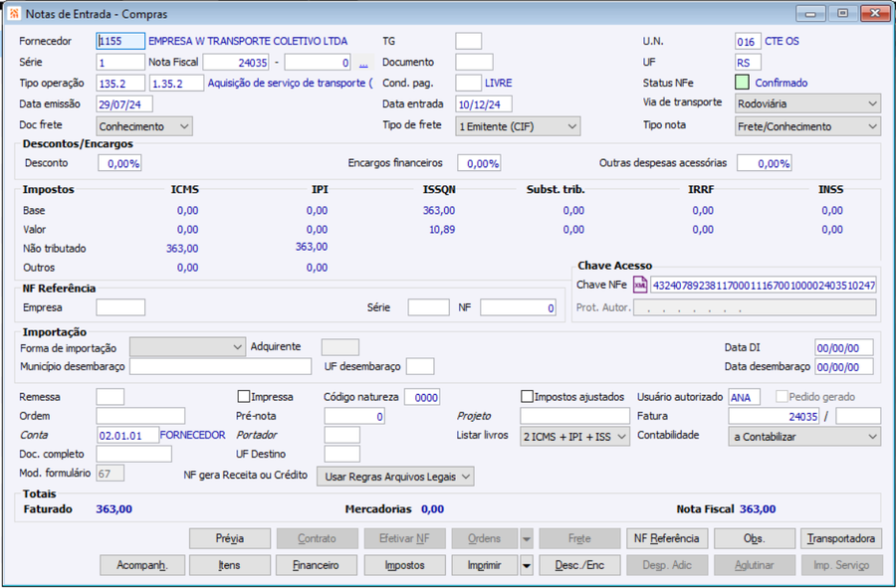This screenshot has width=896, height=588.
Task: Click the app icon in the title bar
Action: point(14,13)
